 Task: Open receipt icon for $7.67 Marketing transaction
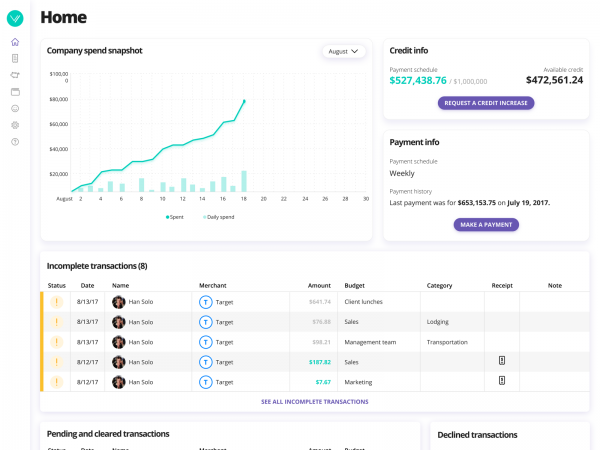pyautogui.click(x=501, y=380)
